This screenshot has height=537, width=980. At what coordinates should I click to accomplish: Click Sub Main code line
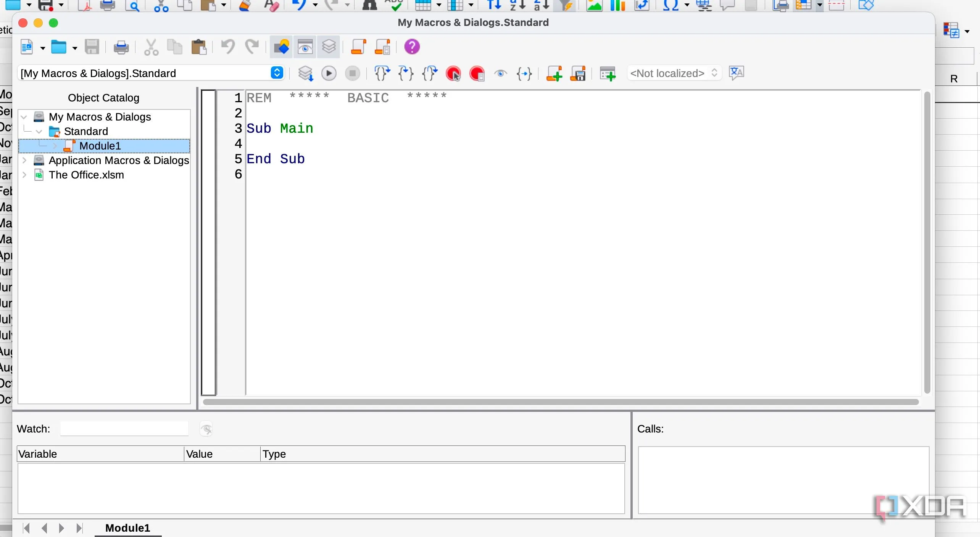pyautogui.click(x=280, y=129)
